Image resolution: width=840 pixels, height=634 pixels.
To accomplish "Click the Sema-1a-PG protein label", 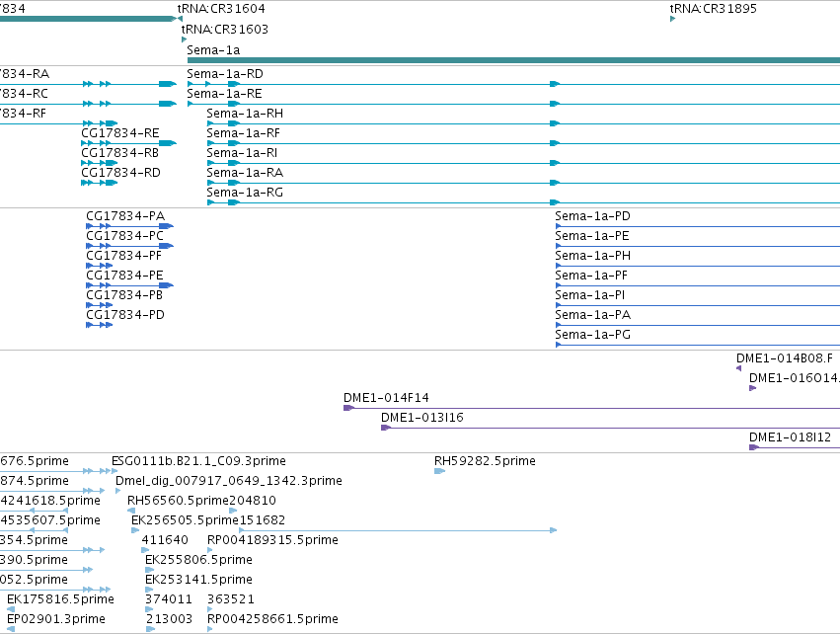I will (x=592, y=335).
